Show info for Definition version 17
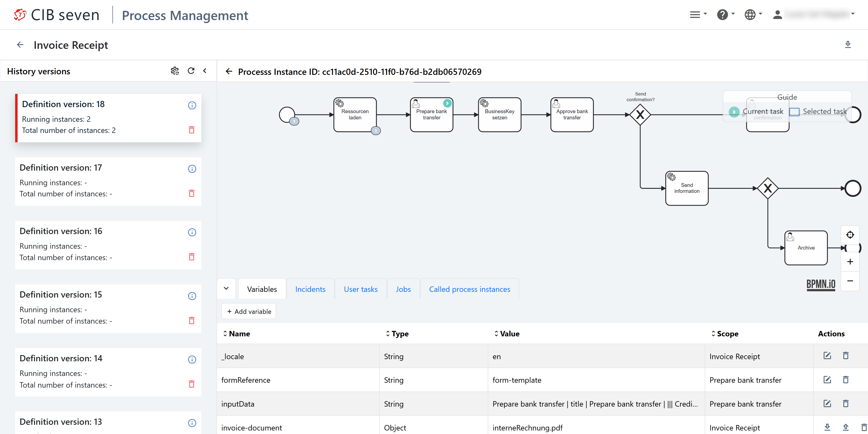 pyautogui.click(x=192, y=169)
